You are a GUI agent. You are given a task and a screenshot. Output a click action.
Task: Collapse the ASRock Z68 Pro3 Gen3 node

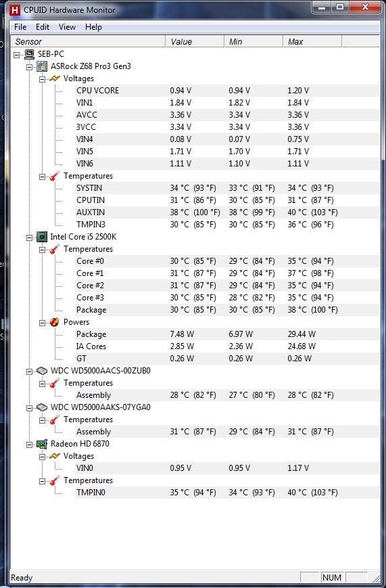29,67
